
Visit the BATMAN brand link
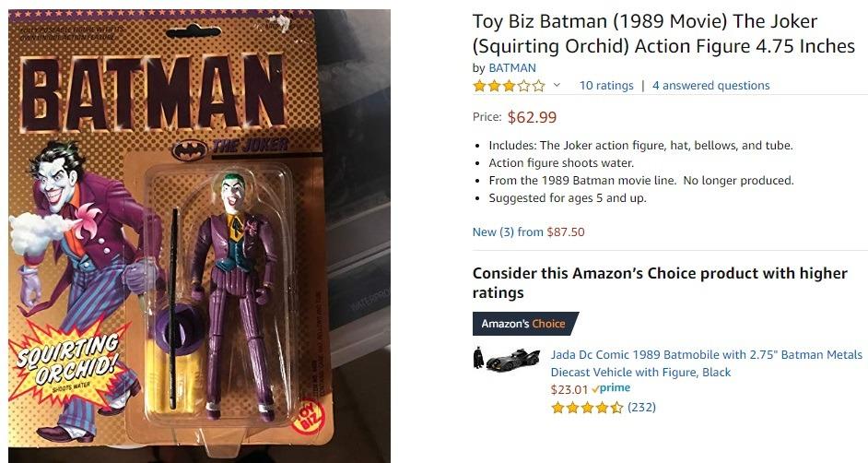click(511, 67)
